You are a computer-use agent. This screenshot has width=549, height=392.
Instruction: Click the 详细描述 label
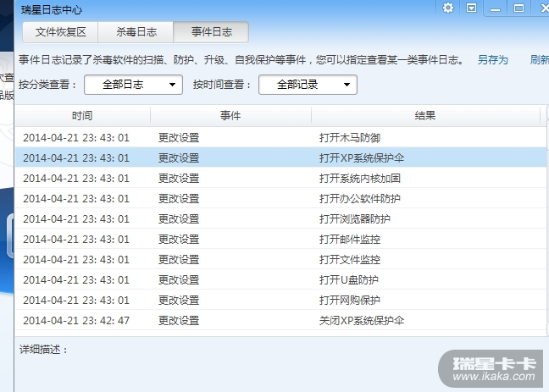pos(43,350)
